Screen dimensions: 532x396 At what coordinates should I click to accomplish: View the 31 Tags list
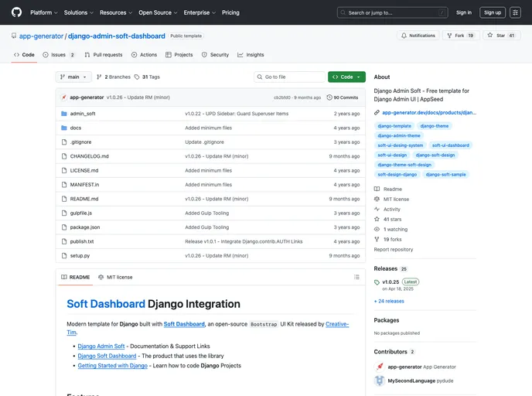pos(147,77)
